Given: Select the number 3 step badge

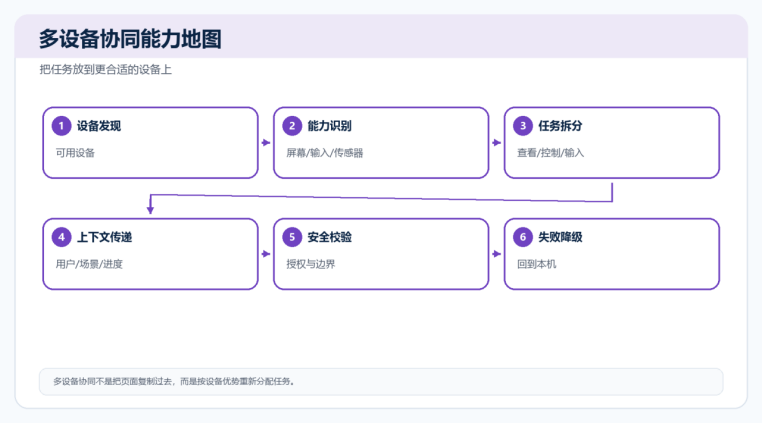Looking at the screenshot, I should (523, 126).
